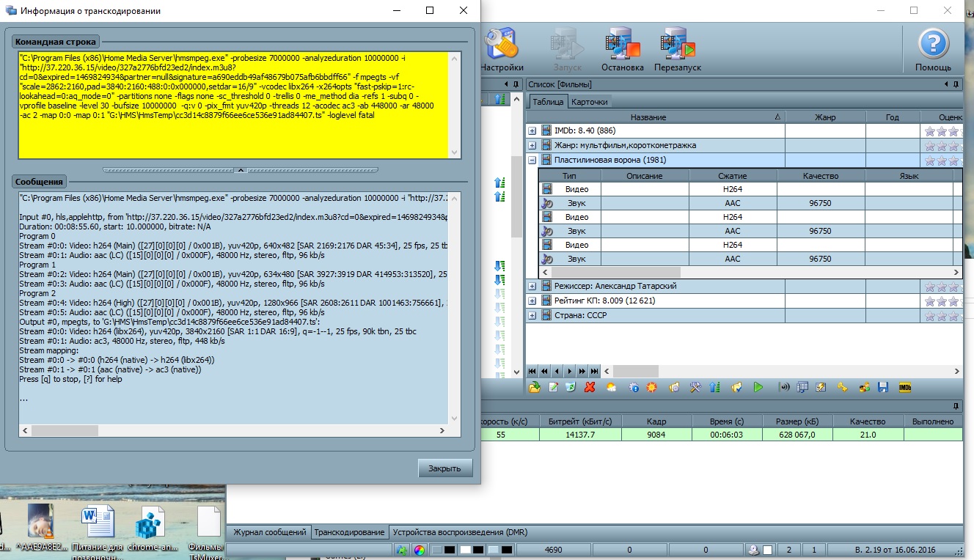This screenshot has height=560, width=974.
Task: Click the Остановка (Stop) server icon
Action: tap(622, 45)
